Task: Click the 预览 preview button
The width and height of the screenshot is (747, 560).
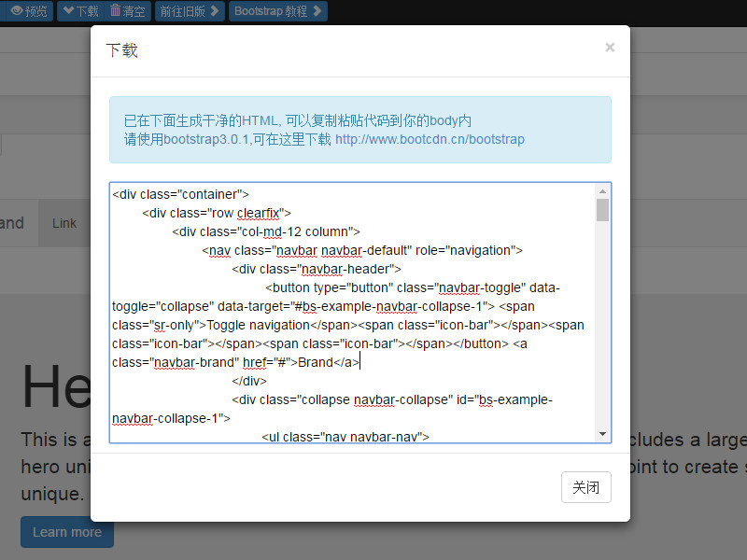Action: coord(27,10)
